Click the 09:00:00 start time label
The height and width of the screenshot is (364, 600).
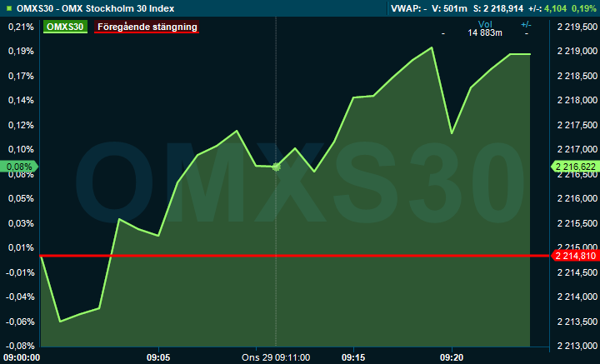pos(22,357)
